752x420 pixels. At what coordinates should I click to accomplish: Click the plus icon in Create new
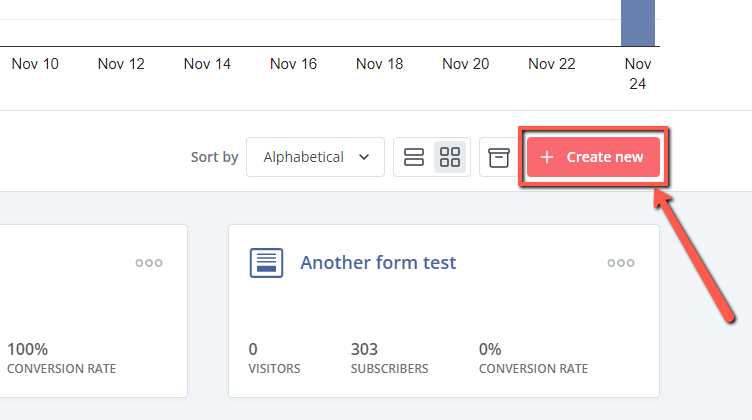coord(547,157)
